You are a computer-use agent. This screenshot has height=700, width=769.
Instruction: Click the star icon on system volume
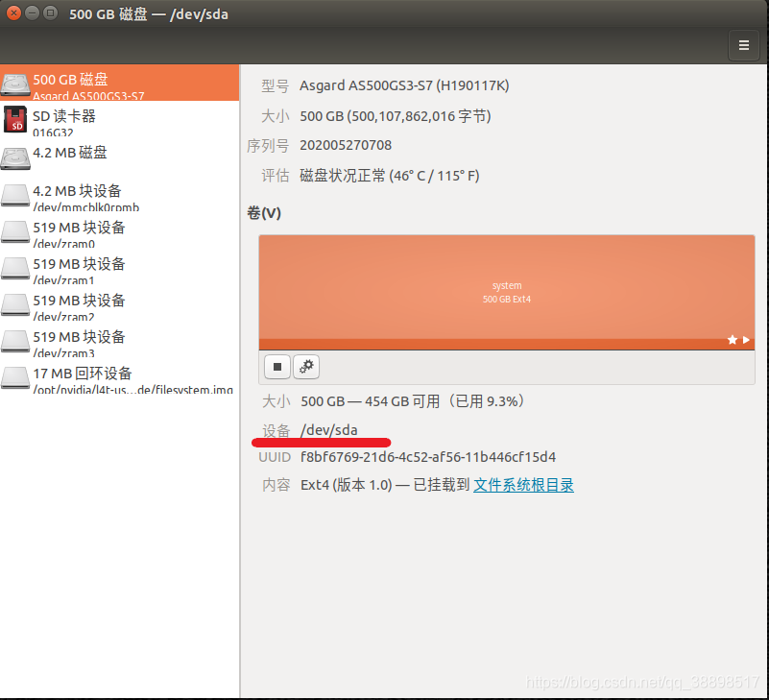click(x=733, y=340)
